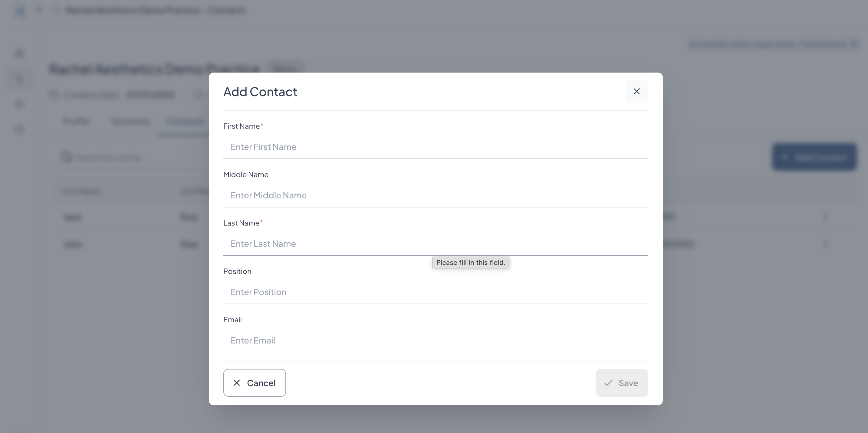Focus the Enter Email field
The height and width of the screenshot is (433, 868).
coord(435,340)
